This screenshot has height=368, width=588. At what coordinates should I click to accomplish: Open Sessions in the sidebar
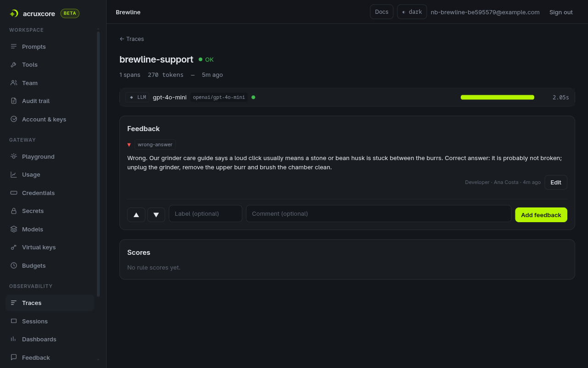click(50, 321)
